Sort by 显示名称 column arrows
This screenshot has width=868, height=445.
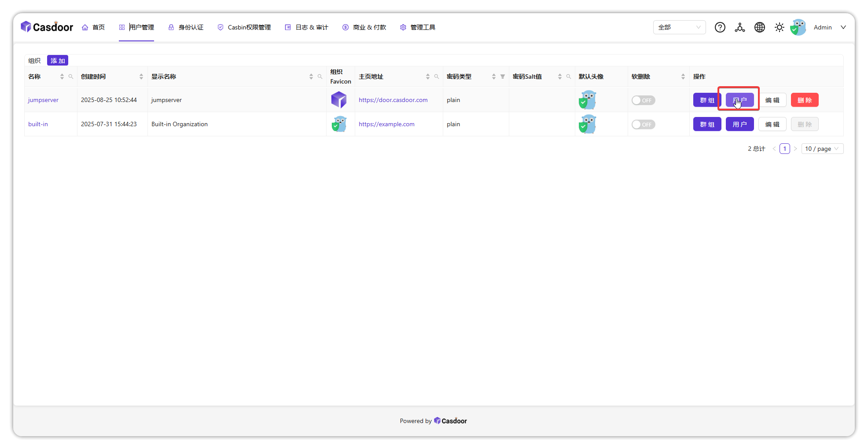click(x=311, y=77)
